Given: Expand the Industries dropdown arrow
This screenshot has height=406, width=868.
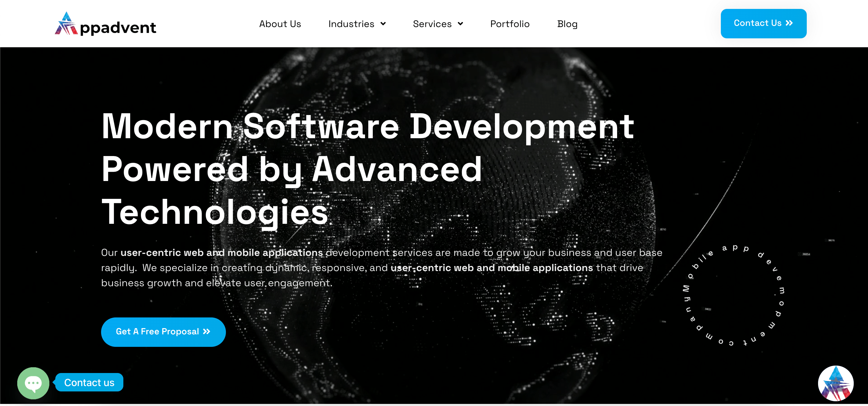Looking at the screenshot, I should tap(383, 24).
